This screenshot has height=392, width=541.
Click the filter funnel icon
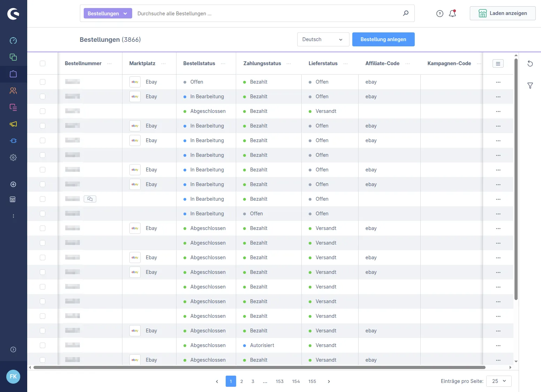pyautogui.click(x=530, y=85)
